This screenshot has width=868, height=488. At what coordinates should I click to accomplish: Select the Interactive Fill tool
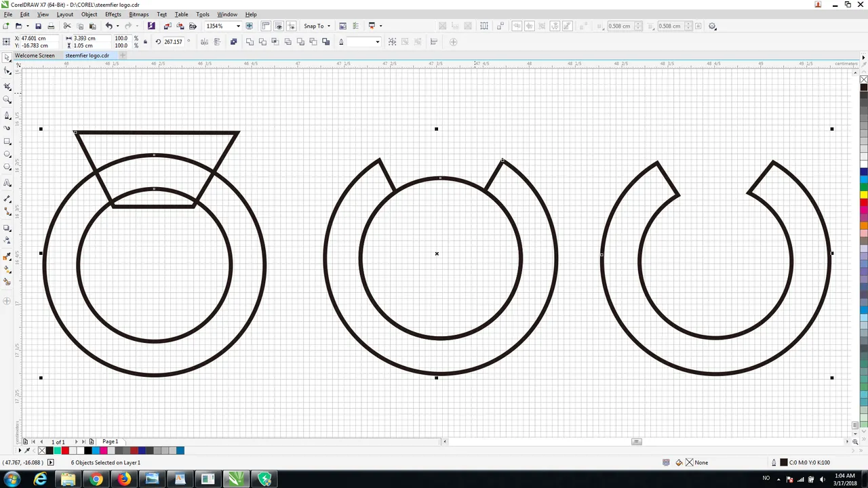coord(8,268)
